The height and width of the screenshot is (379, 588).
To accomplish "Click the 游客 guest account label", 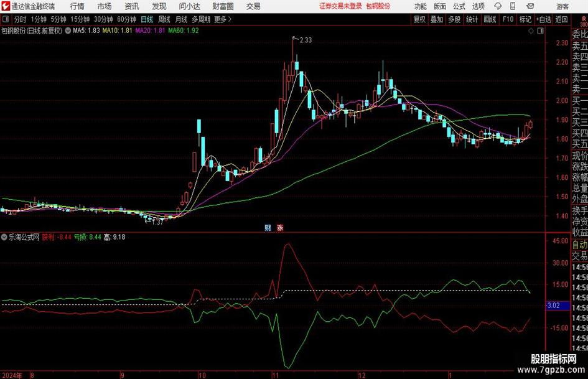I will click(562, 6).
